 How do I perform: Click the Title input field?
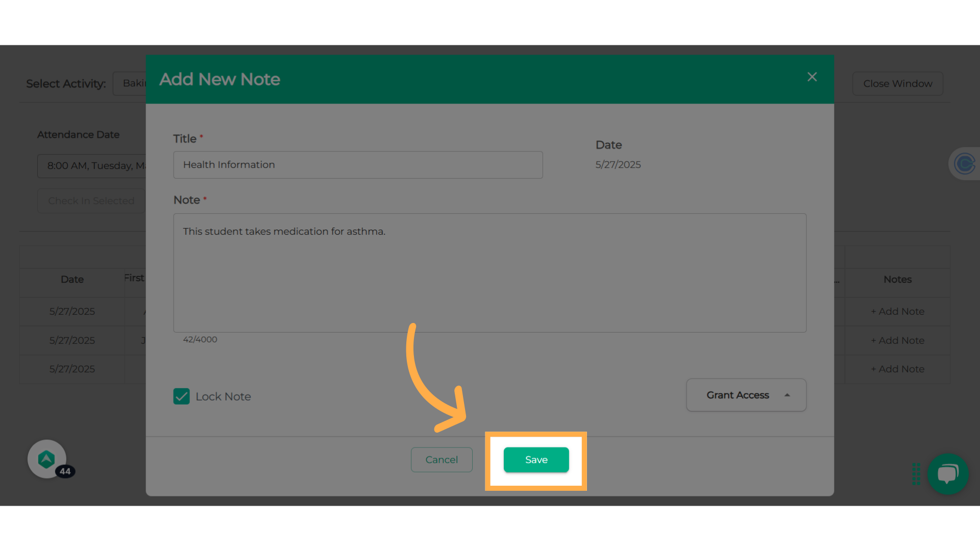pos(357,165)
